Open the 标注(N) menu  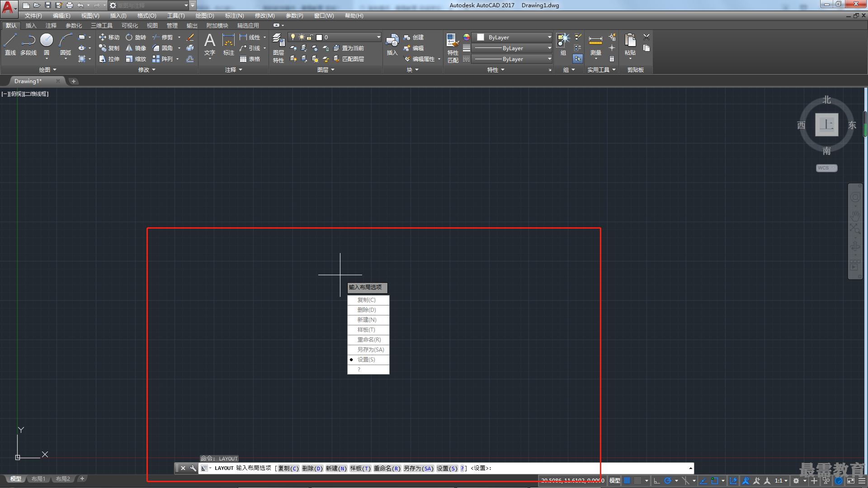pos(234,16)
